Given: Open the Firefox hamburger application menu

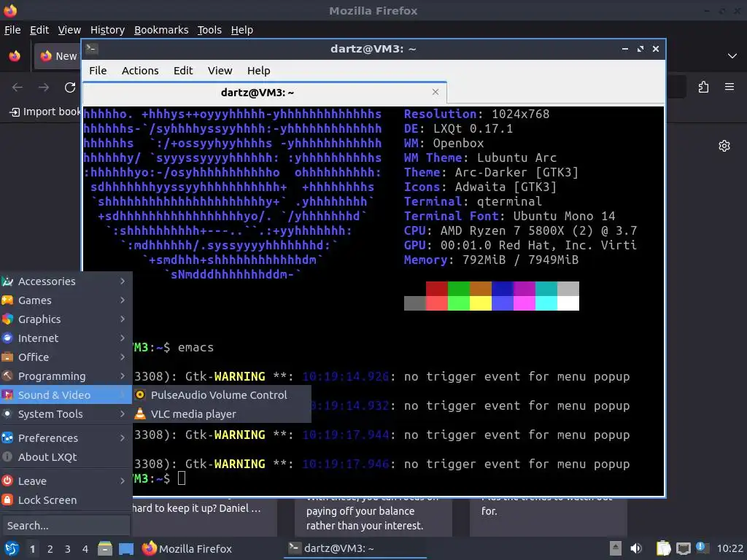Looking at the screenshot, I should coord(729,87).
